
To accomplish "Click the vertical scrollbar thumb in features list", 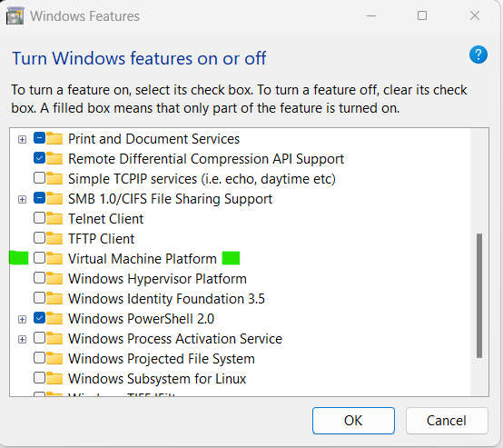I will [x=479, y=295].
